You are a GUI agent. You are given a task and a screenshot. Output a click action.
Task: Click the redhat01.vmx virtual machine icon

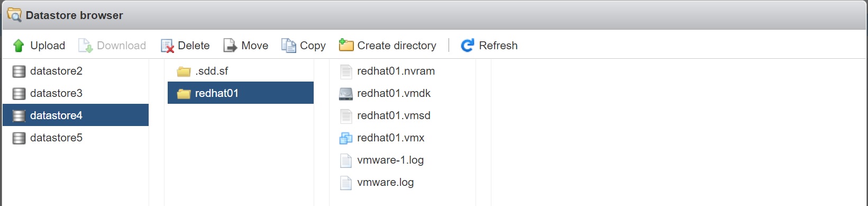tap(346, 138)
